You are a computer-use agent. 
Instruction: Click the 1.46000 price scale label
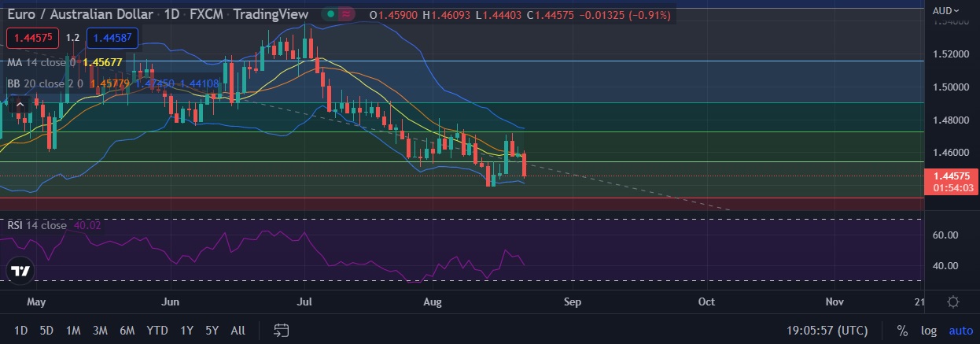952,152
